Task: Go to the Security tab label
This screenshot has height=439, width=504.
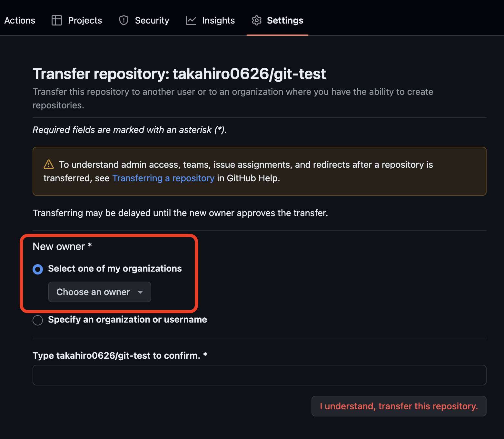Action: 152,20
